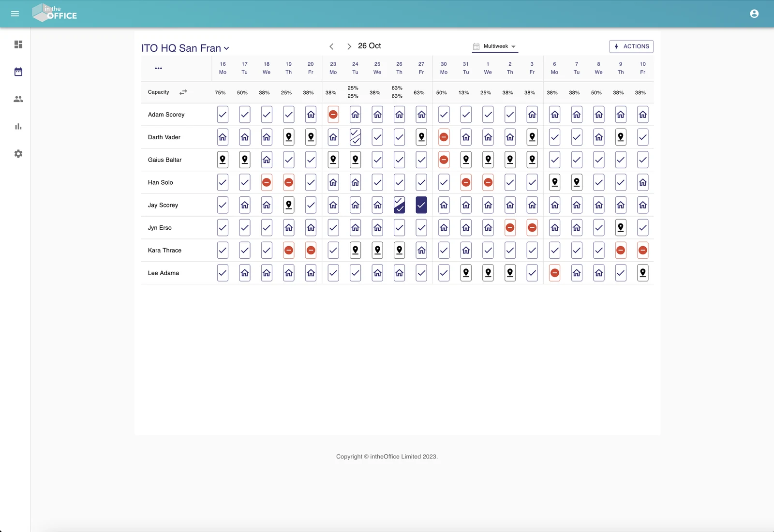The height and width of the screenshot is (532, 774).
Task: Open the people sidebar icon
Action: (18, 99)
